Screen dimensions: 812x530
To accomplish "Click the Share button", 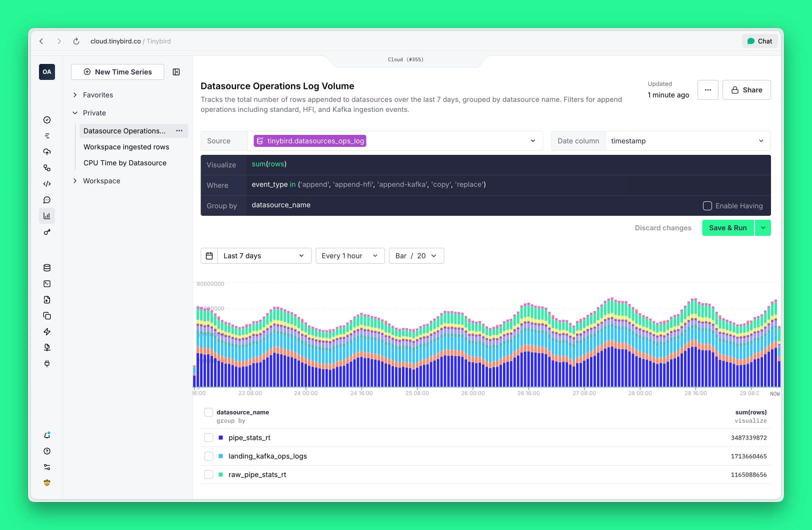I will point(746,90).
